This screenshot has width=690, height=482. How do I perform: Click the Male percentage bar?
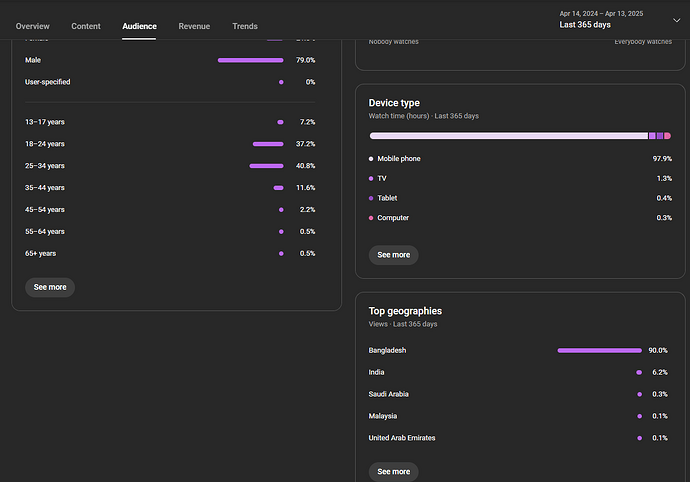pyautogui.click(x=250, y=60)
